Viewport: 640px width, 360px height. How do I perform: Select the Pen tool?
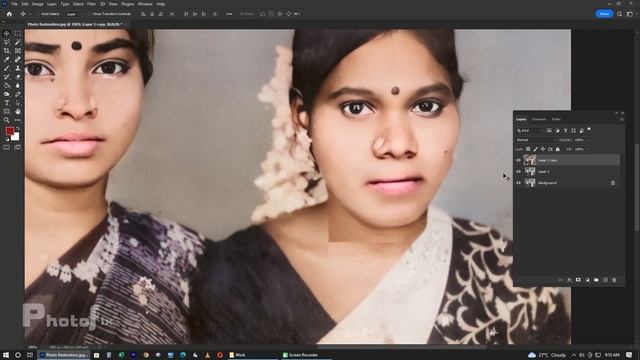(x=18, y=94)
